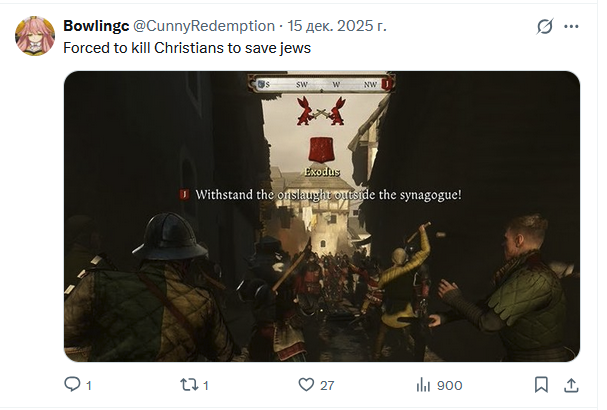Click the 900 views count

(x=449, y=386)
